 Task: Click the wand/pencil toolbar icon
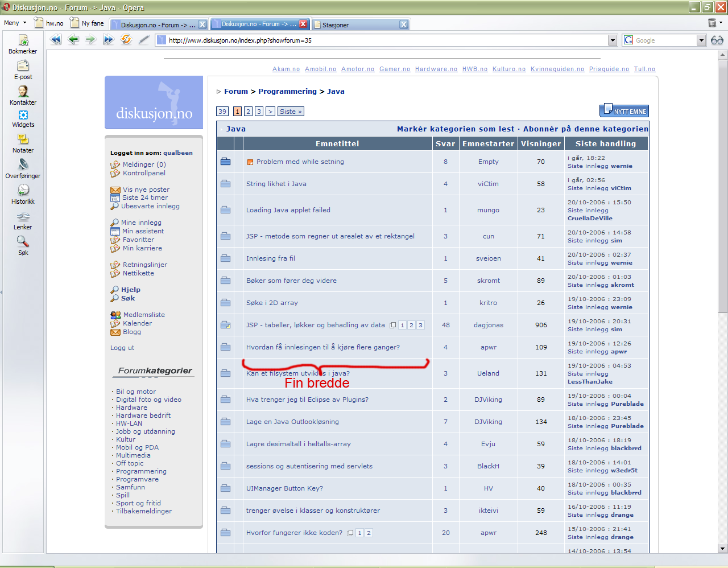pyautogui.click(x=144, y=40)
